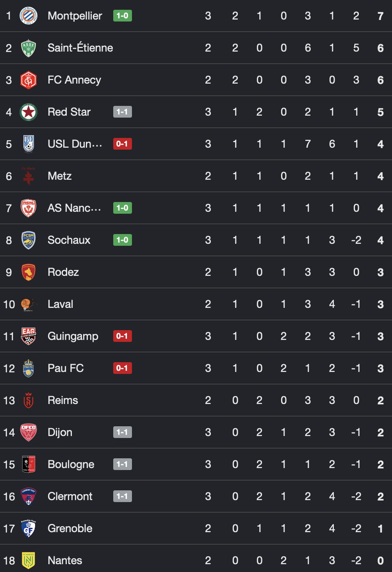Open the Boulogne team row name

click(71, 465)
